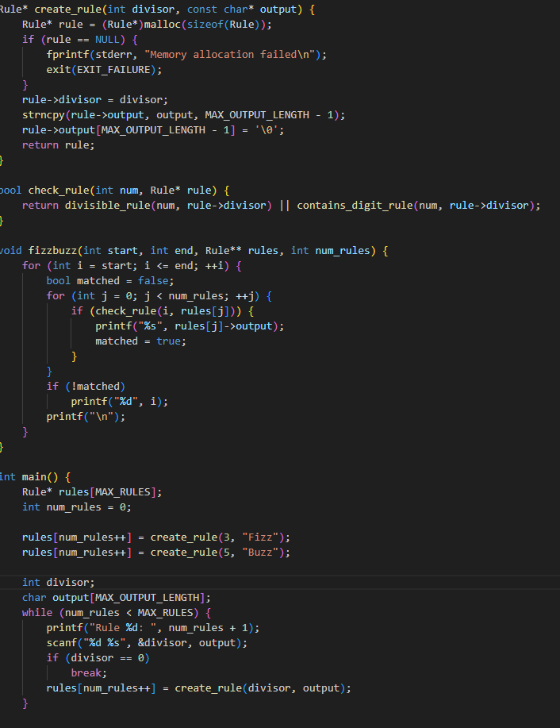Click the create_rule(divisor, output) call
Screen dimensions: 560x728
point(260,688)
